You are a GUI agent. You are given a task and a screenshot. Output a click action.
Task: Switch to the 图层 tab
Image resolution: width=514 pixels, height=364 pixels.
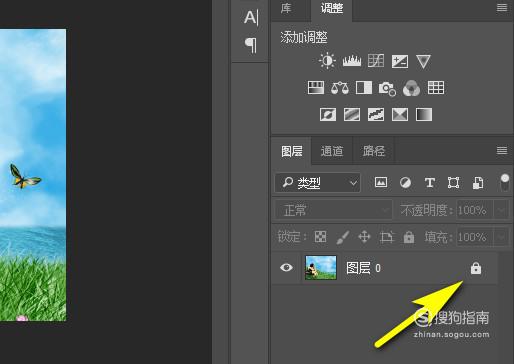click(x=292, y=151)
